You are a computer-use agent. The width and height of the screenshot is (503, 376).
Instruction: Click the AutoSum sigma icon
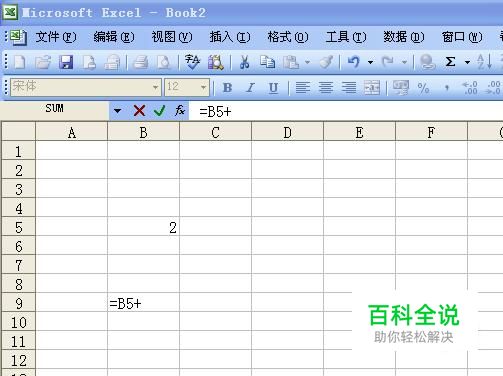pos(450,62)
